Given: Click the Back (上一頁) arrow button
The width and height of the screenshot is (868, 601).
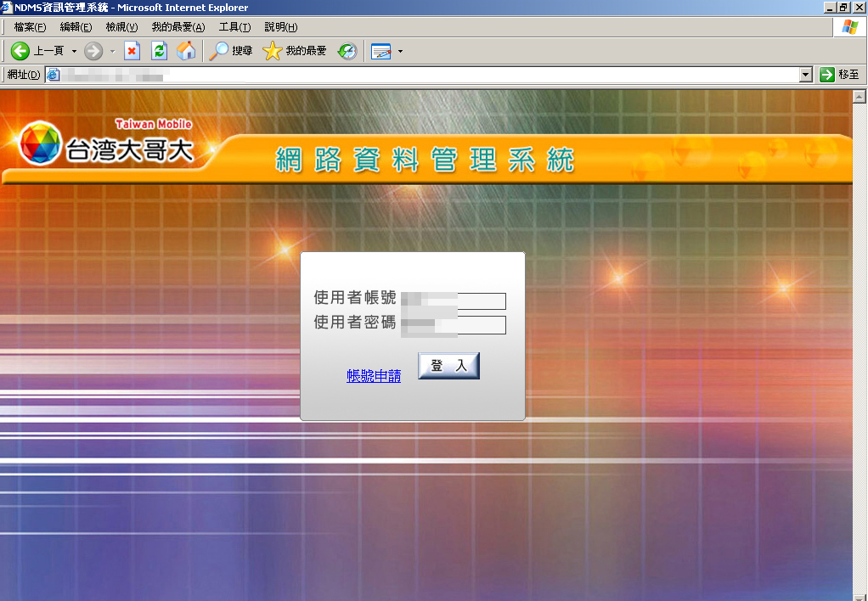Looking at the screenshot, I should click(x=20, y=51).
